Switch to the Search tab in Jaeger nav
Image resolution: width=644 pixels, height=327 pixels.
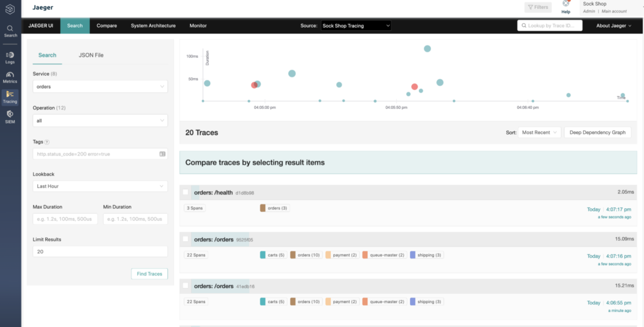click(x=75, y=26)
